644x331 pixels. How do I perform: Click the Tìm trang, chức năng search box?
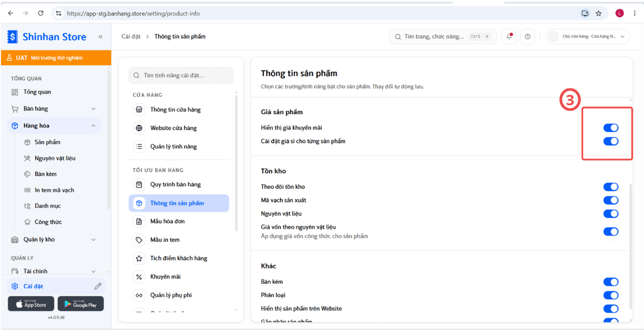click(443, 36)
